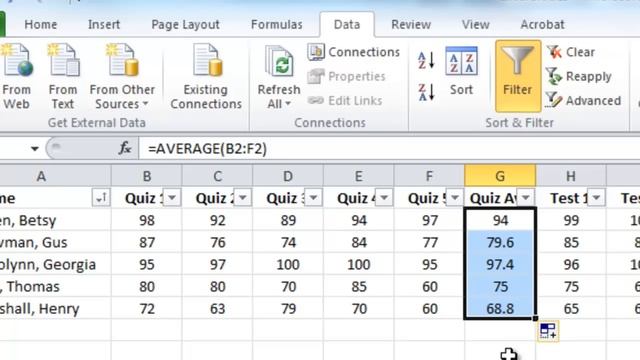The height and width of the screenshot is (360, 640).
Task: Select Thomas's Quiz 4 score 85
Action: (x=358, y=287)
